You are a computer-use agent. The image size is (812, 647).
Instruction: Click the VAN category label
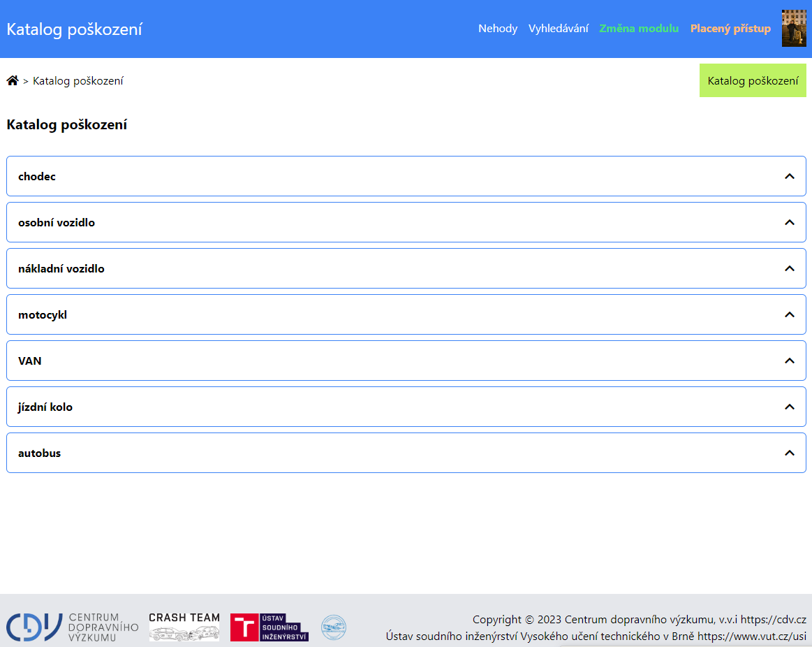[29, 361]
